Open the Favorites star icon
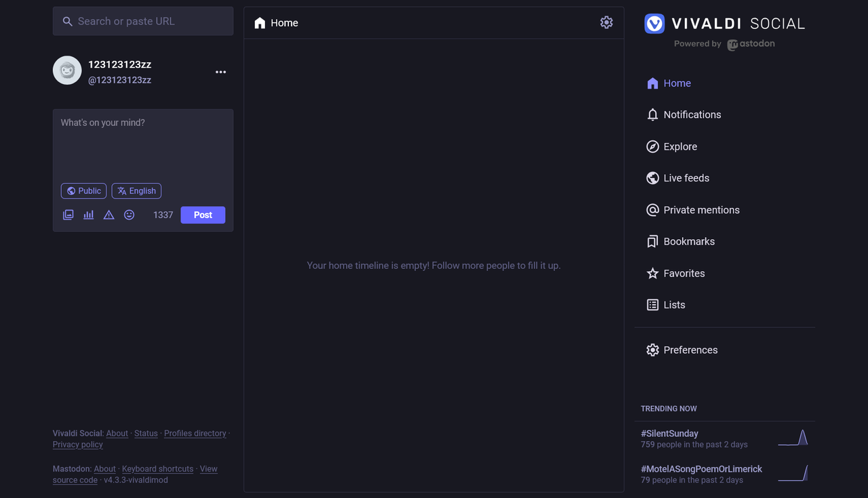Viewport: 868px width, 498px height. [x=652, y=274]
